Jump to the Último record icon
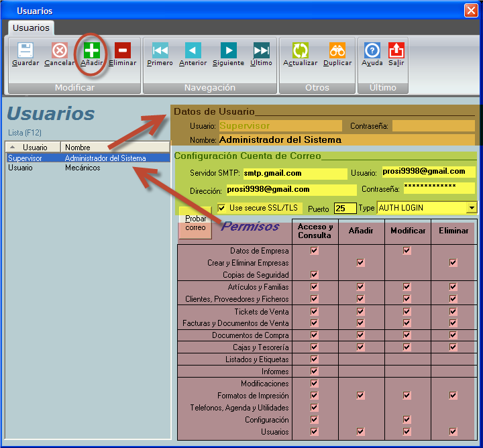The height and width of the screenshot is (448, 483). (261, 50)
